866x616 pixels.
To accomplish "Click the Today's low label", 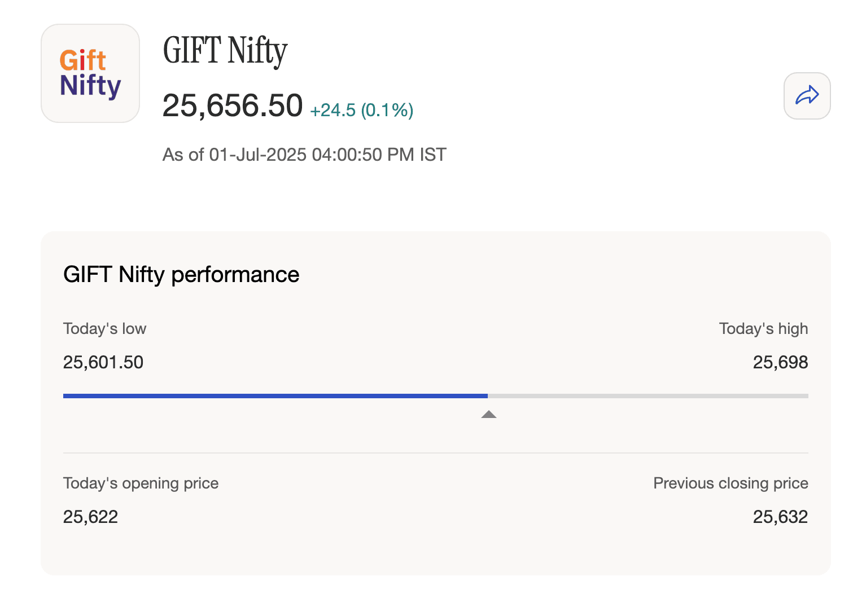I will 104,329.
